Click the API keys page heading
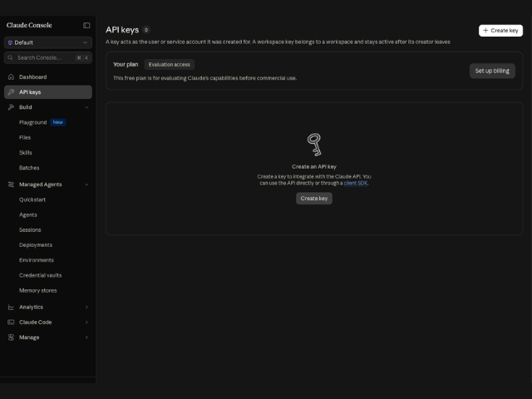532x399 pixels. coord(122,30)
